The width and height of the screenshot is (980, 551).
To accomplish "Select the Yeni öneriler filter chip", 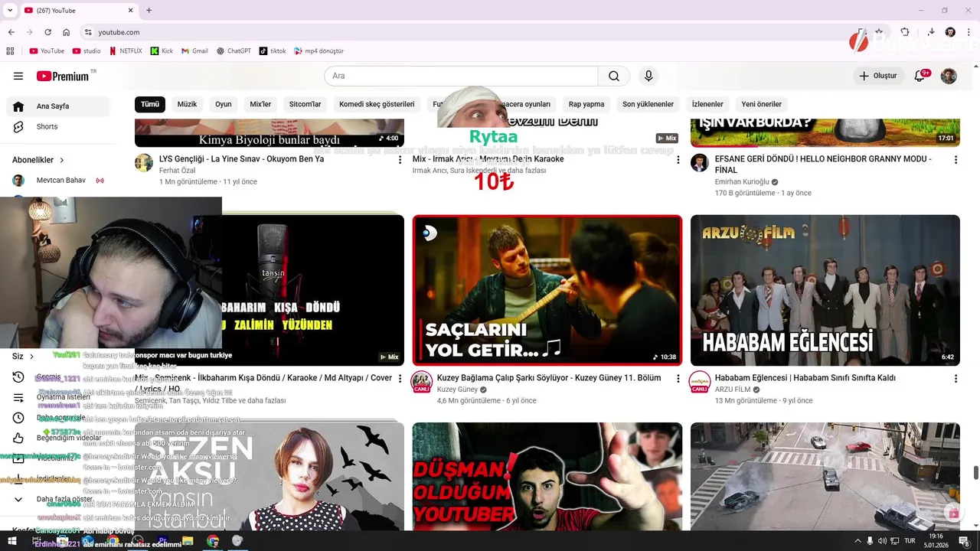I will (761, 104).
